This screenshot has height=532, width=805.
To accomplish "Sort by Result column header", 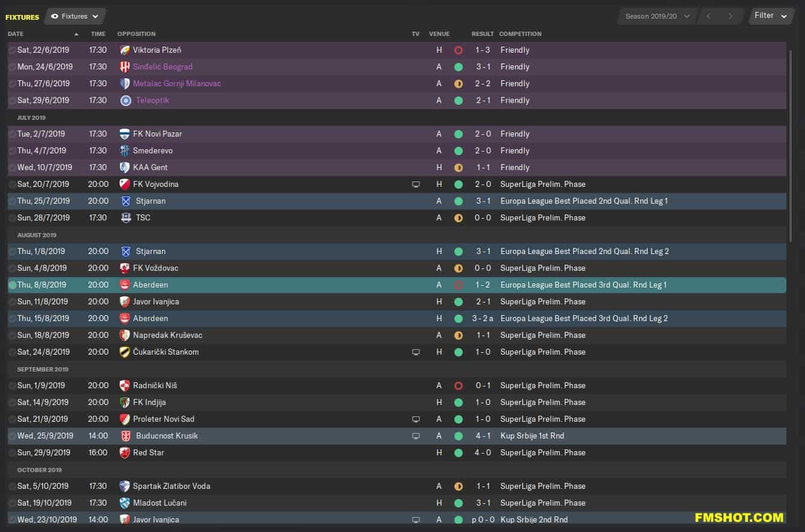I will (x=483, y=34).
